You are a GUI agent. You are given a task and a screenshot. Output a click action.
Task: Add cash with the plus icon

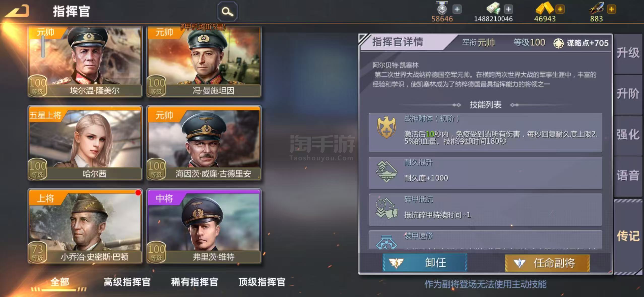tap(508, 9)
